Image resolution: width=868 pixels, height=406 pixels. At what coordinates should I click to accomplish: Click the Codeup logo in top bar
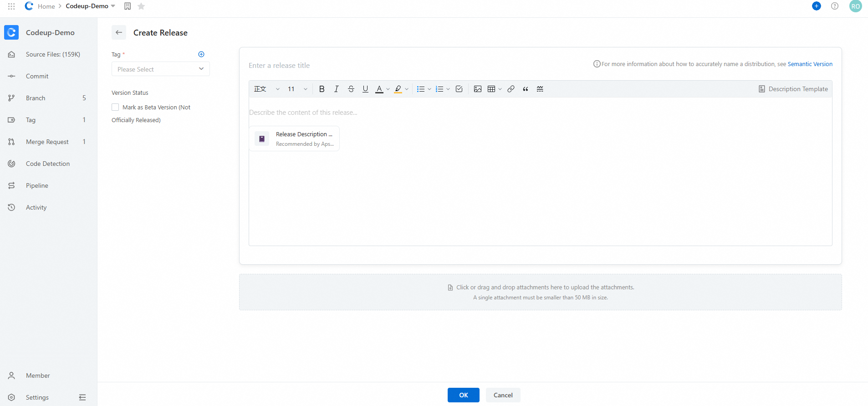(x=29, y=6)
